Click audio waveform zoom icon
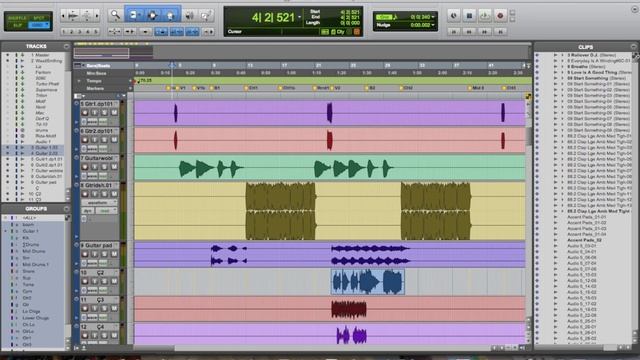This screenshot has height=360, width=640. (x=73, y=16)
